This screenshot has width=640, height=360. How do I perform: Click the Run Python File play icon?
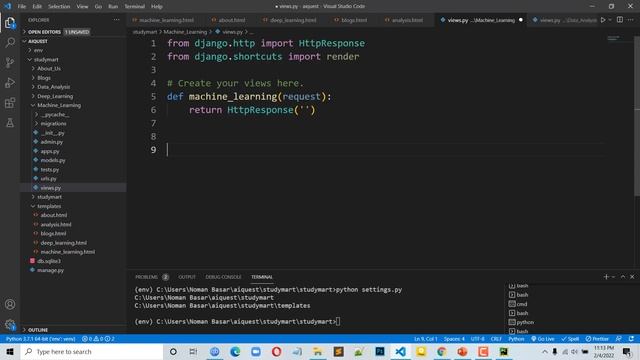point(603,20)
